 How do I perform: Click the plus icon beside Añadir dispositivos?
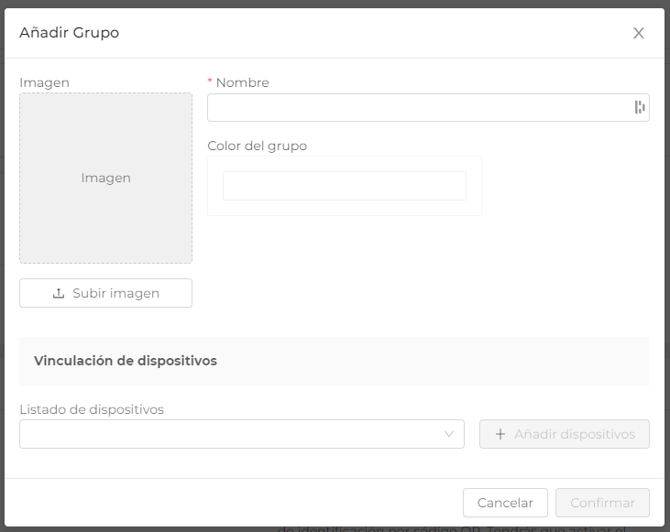point(500,434)
